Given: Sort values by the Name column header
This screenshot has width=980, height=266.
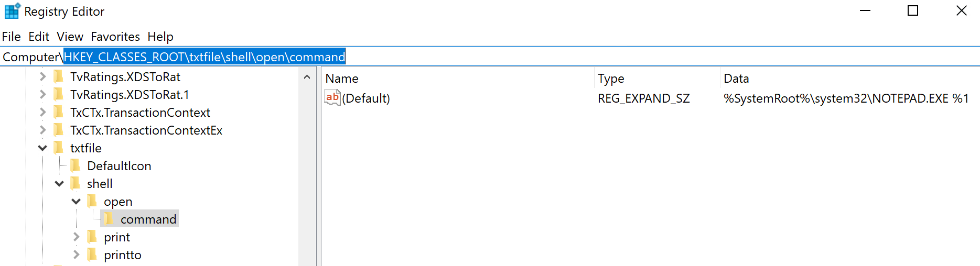Looking at the screenshot, I should click(342, 79).
